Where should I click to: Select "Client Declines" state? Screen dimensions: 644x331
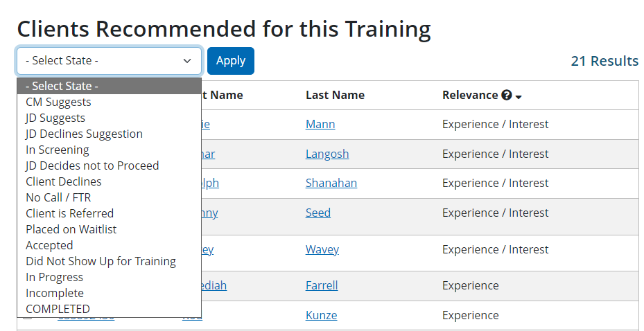click(x=64, y=181)
